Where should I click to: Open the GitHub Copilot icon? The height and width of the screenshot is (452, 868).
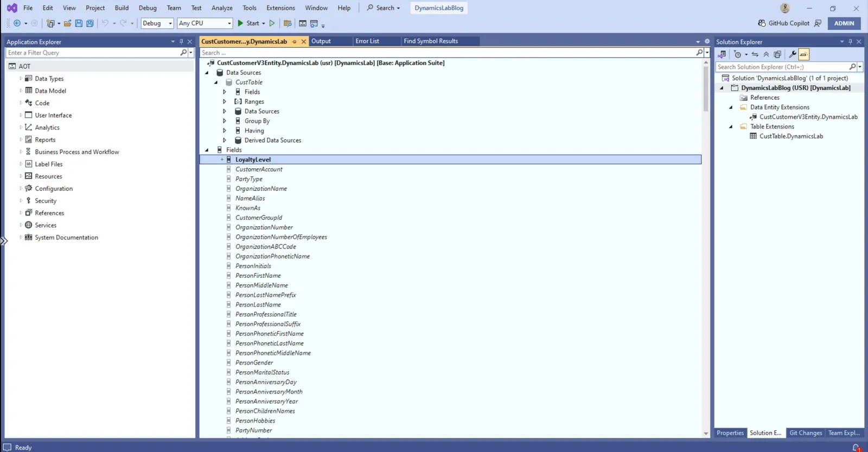coord(762,23)
